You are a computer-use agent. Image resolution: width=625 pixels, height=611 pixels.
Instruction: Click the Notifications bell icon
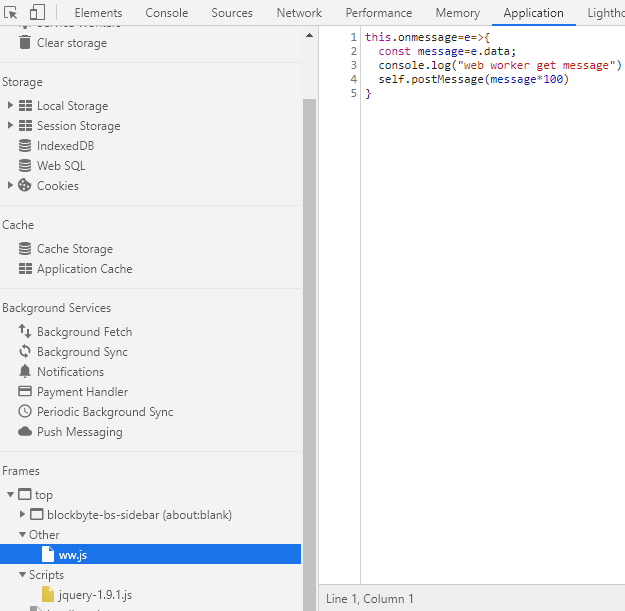pyautogui.click(x=25, y=372)
